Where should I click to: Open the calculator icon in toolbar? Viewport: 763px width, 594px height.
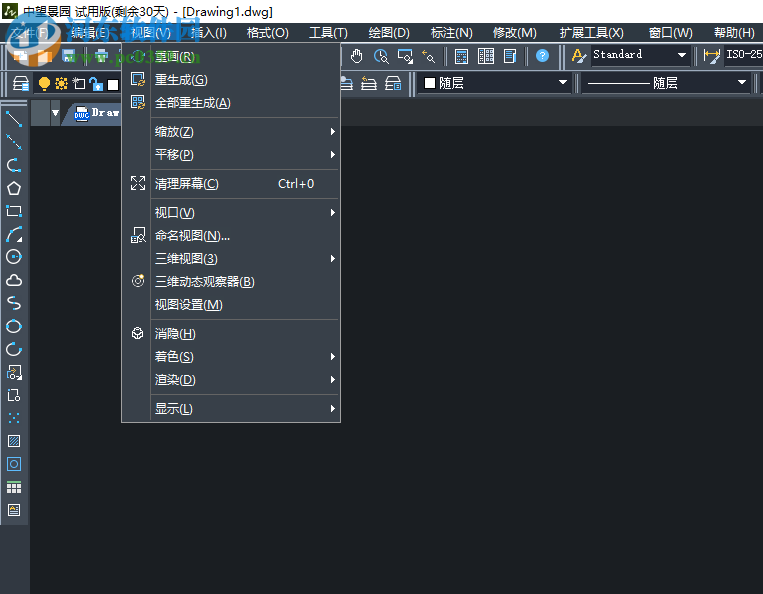[x=461, y=56]
